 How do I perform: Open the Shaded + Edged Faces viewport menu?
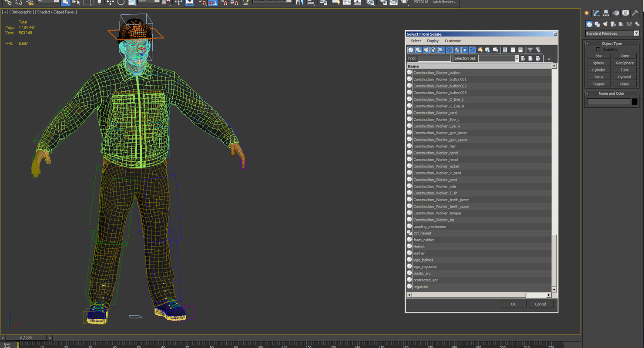(56, 12)
